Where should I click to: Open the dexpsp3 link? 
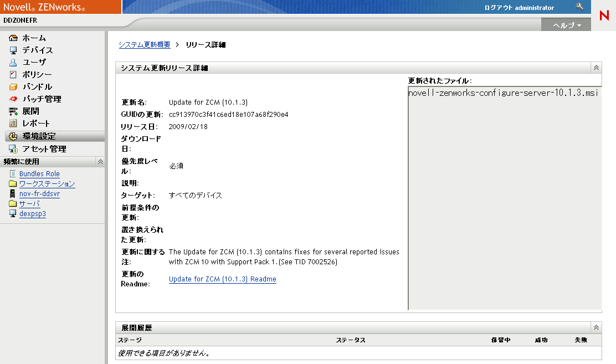pyautogui.click(x=33, y=214)
